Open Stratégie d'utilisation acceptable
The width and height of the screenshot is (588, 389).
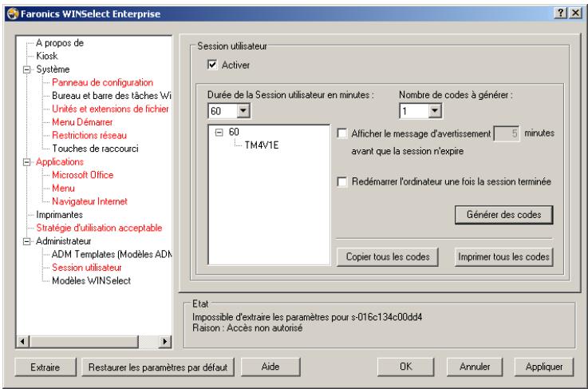tap(99, 228)
